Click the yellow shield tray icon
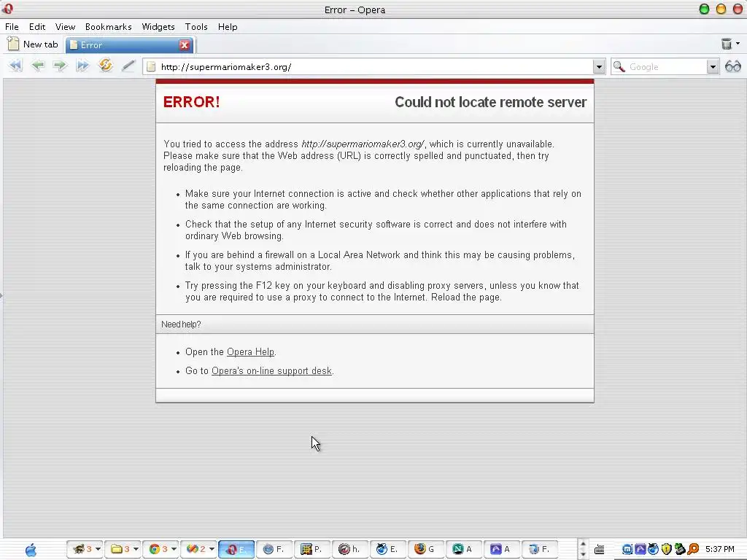 [x=667, y=549]
